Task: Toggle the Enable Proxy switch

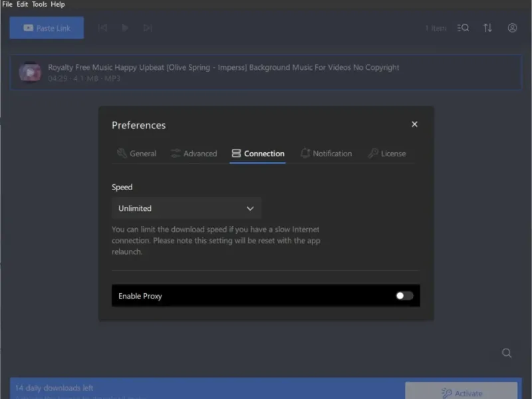Action: pyautogui.click(x=404, y=296)
